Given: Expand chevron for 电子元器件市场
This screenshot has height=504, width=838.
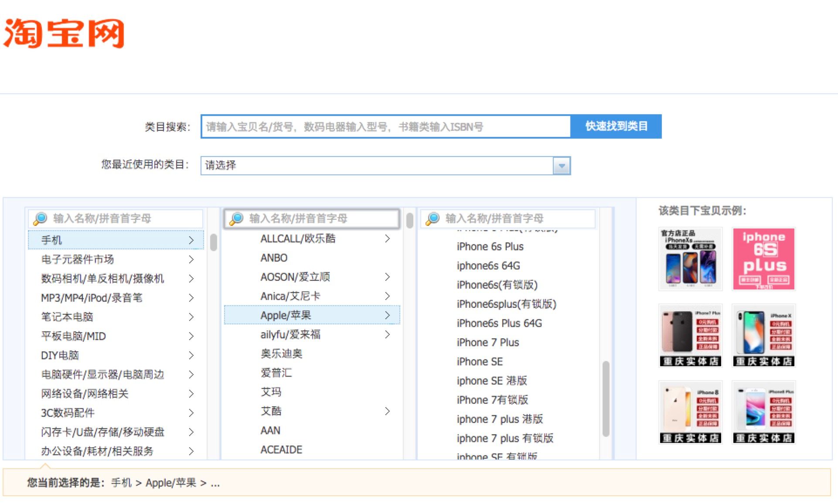Looking at the screenshot, I should (191, 259).
